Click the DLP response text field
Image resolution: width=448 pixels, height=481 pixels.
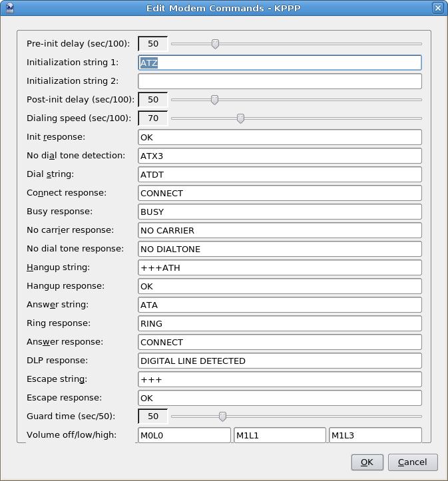click(x=280, y=361)
